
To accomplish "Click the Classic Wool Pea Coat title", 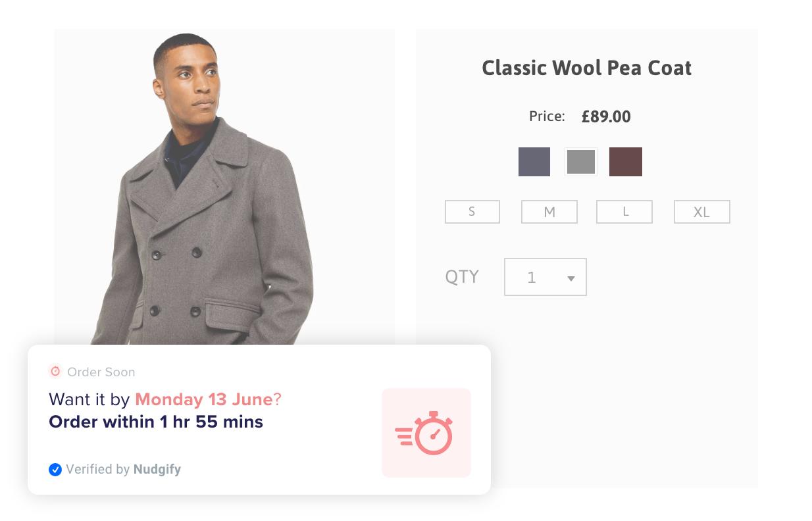I will pyautogui.click(x=586, y=68).
